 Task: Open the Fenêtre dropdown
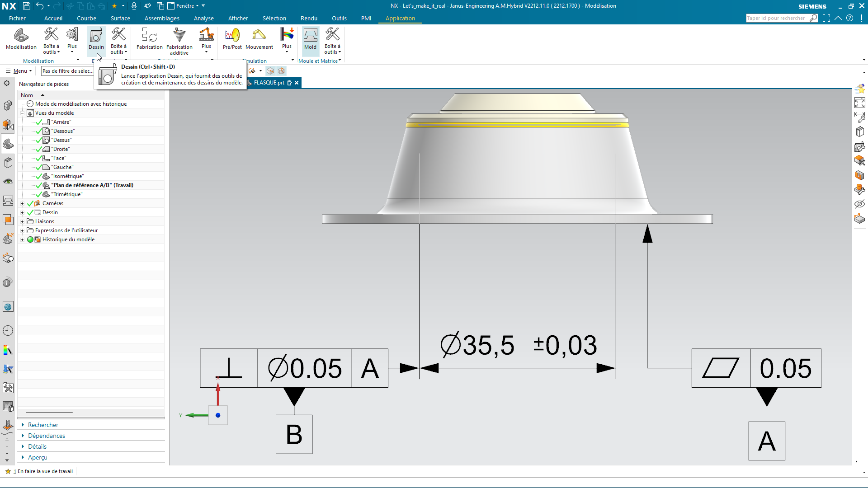[184, 6]
